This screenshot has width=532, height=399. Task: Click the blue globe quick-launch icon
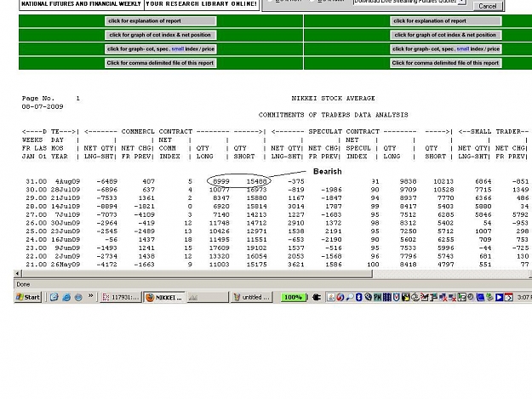pyautogui.click(x=78, y=297)
